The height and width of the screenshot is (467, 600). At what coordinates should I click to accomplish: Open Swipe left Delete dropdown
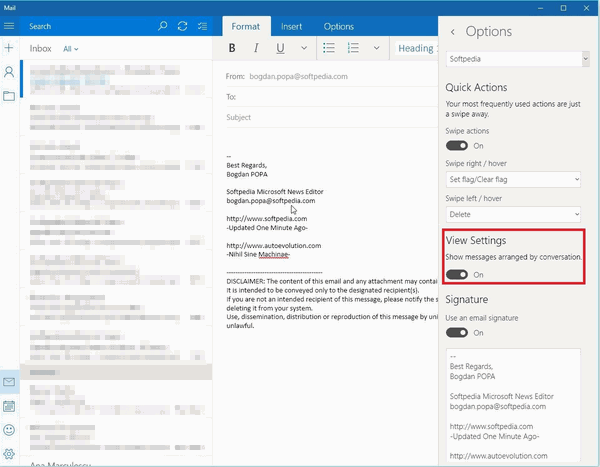click(x=513, y=214)
